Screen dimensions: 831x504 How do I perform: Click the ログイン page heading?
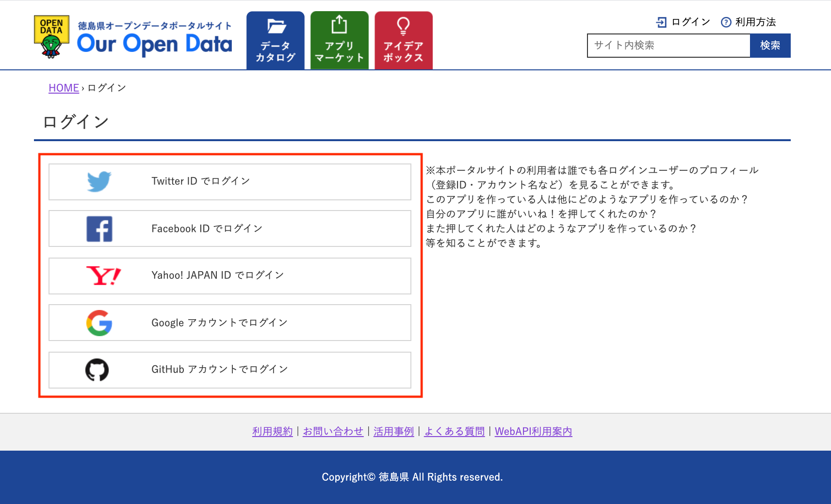(76, 122)
